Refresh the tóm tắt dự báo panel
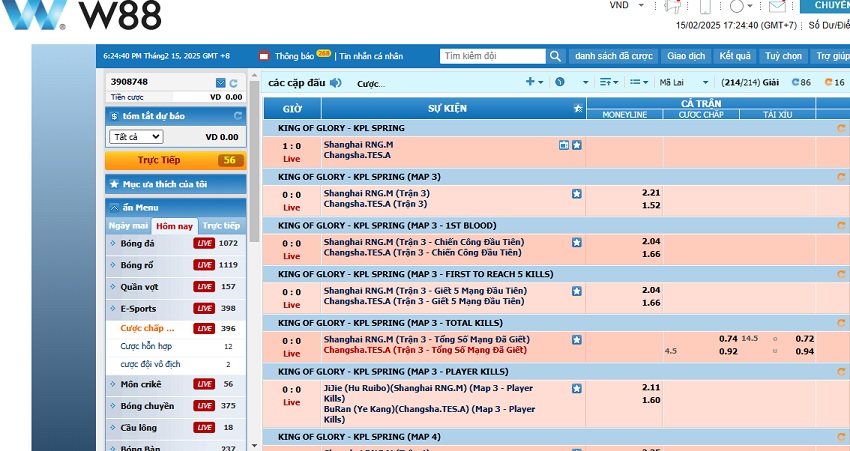The height and width of the screenshot is (451, 850). click(x=237, y=116)
